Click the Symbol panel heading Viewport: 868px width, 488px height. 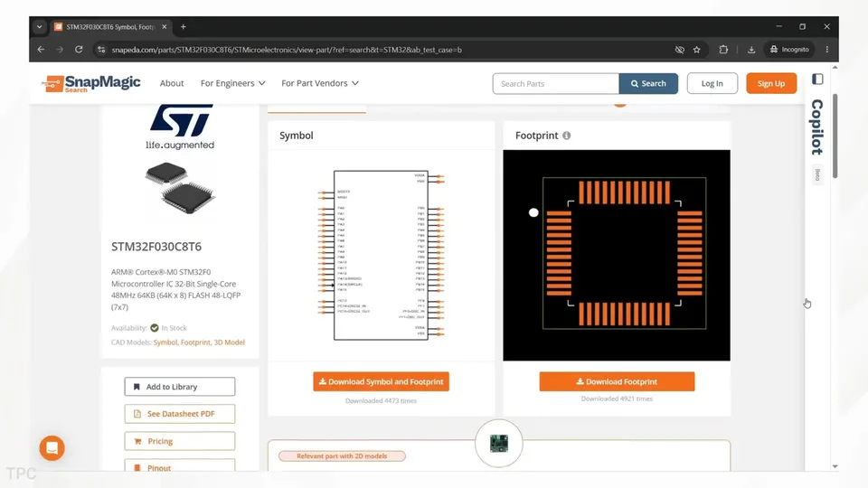pos(297,136)
